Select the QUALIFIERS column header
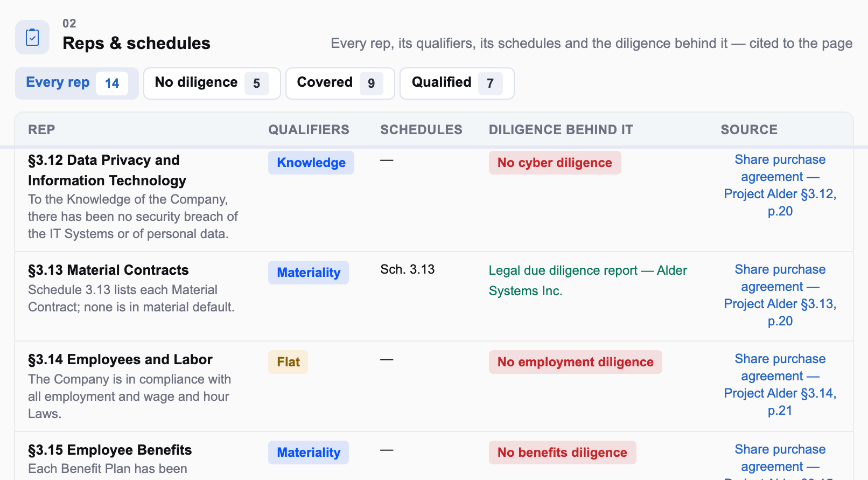 point(309,130)
